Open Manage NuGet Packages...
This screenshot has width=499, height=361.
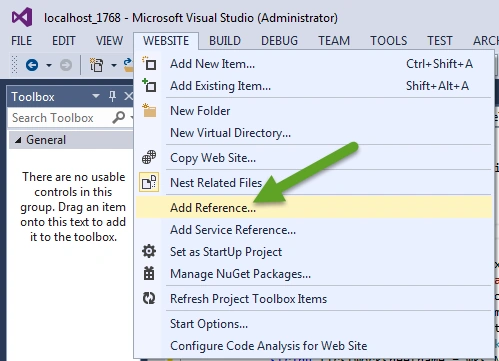point(314,274)
